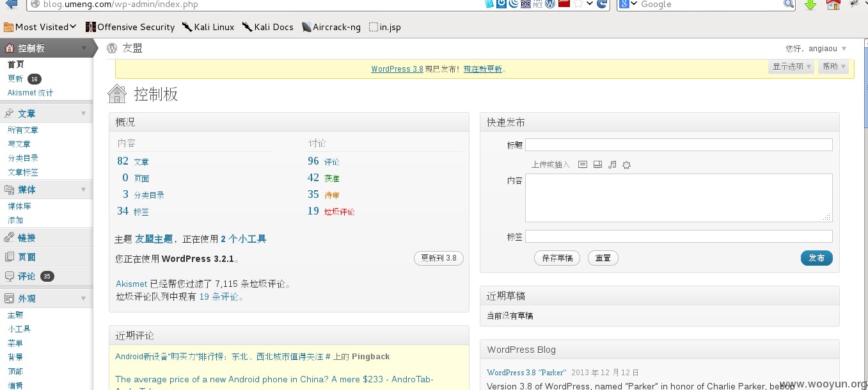Collapse the 媒体 sidebar section arrow
Screen dimensions: 868x390
(x=83, y=190)
